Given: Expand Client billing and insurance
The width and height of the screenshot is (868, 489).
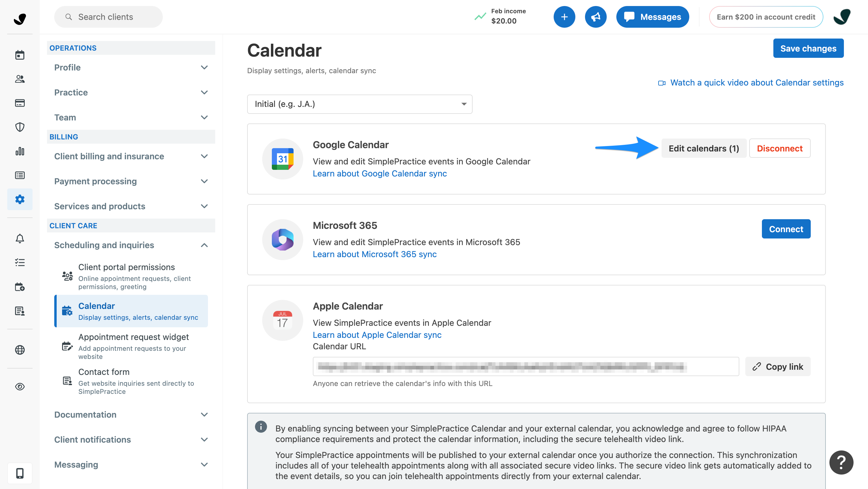Looking at the screenshot, I should pyautogui.click(x=131, y=156).
